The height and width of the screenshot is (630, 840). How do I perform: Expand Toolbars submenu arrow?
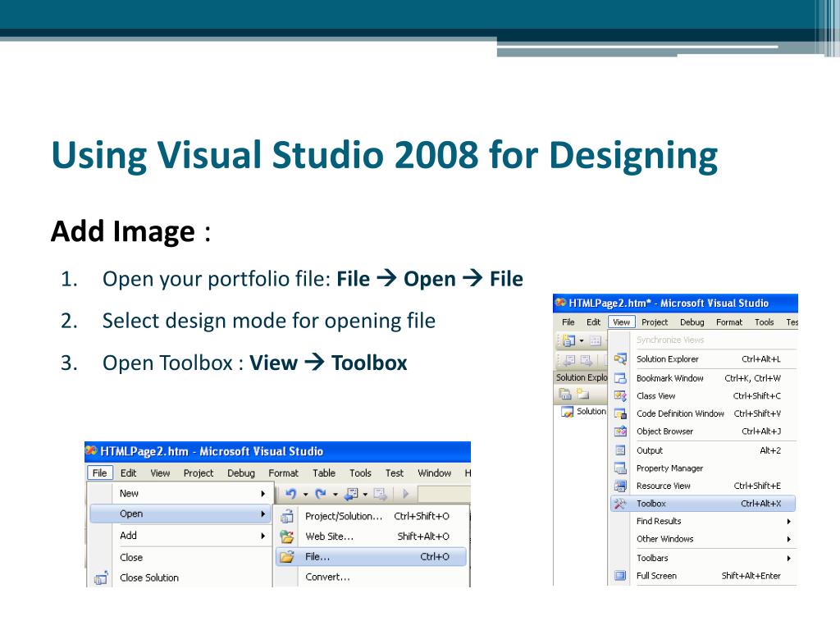tap(789, 558)
